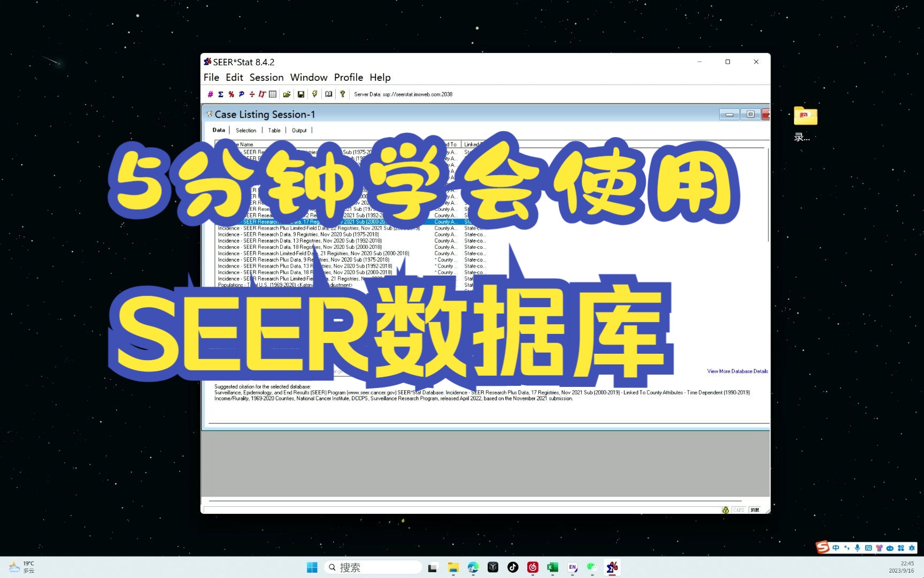Click the SEER*Stat taskbar icon
This screenshot has width=924, height=578.
click(x=612, y=567)
